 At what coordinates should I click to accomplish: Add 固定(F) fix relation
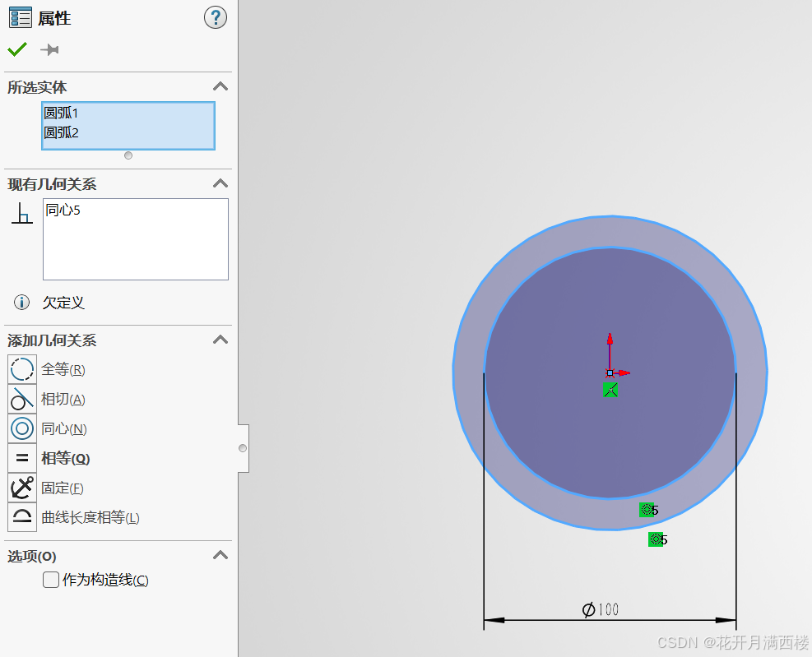pyautogui.click(x=22, y=488)
